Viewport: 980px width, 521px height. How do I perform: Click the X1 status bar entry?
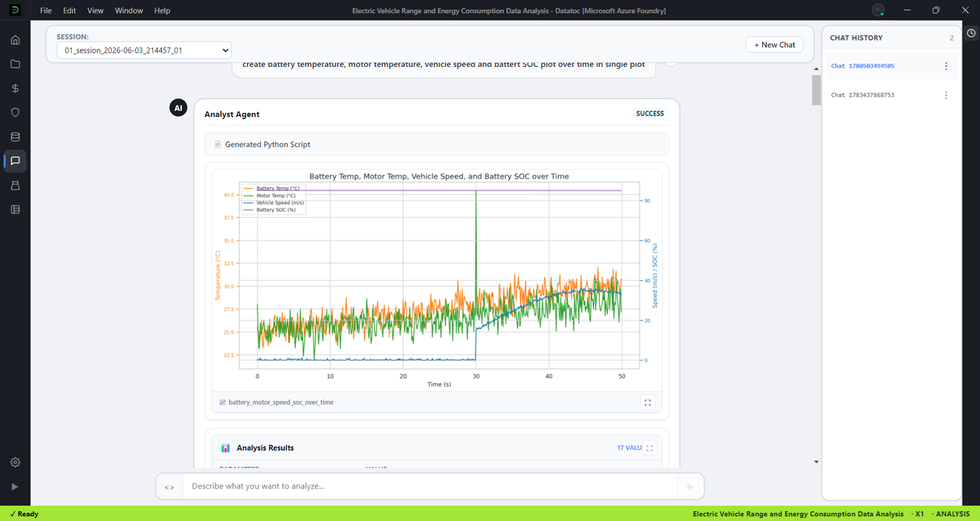click(x=918, y=514)
